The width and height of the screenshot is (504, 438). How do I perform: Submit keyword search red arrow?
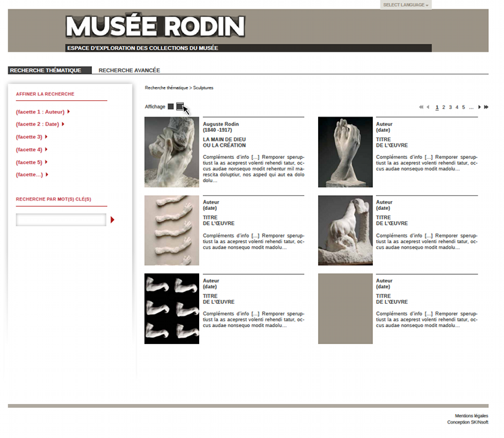pos(112,220)
